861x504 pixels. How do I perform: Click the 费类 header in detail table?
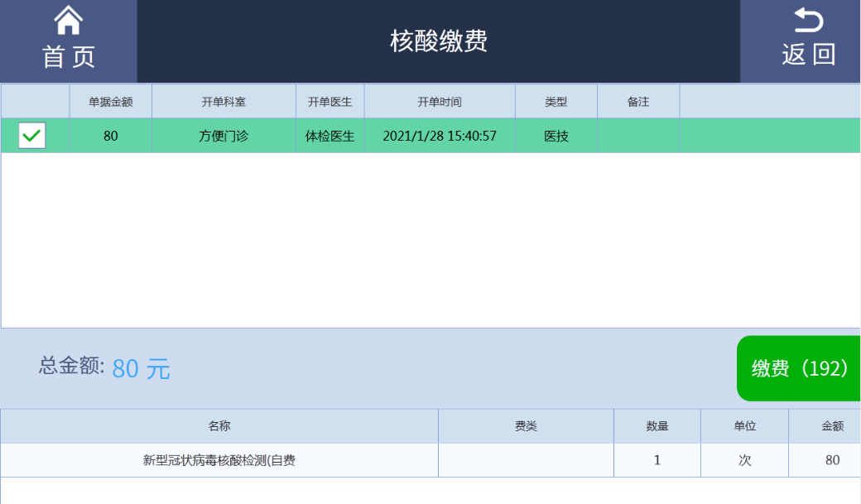tap(526, 426)
